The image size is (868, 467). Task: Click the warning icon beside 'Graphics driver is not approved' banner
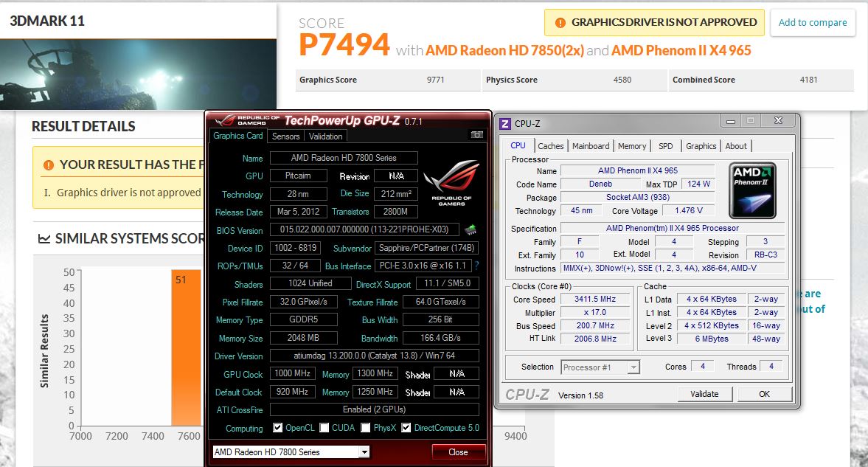tap(560, 23)
